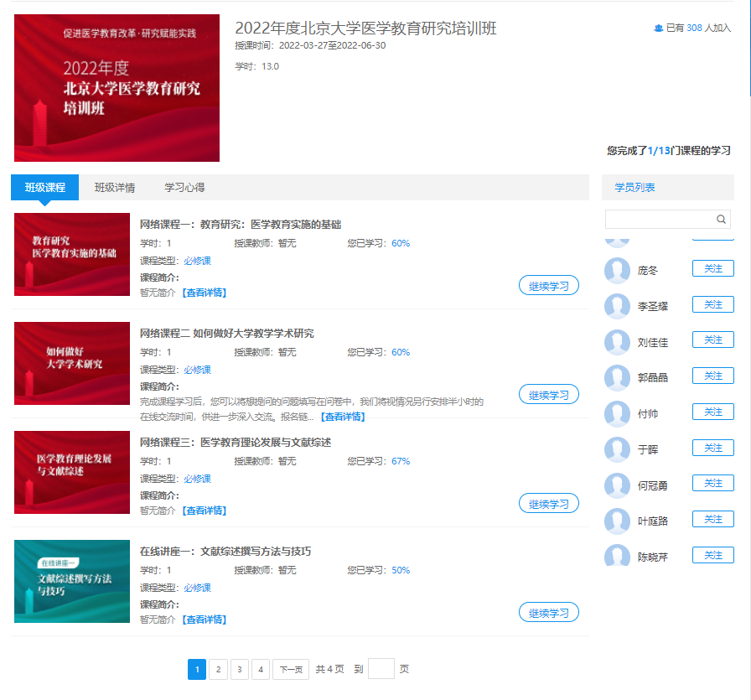
Task: Click 50% progress value of 在线讲座一
Action: tap(401, 570)
